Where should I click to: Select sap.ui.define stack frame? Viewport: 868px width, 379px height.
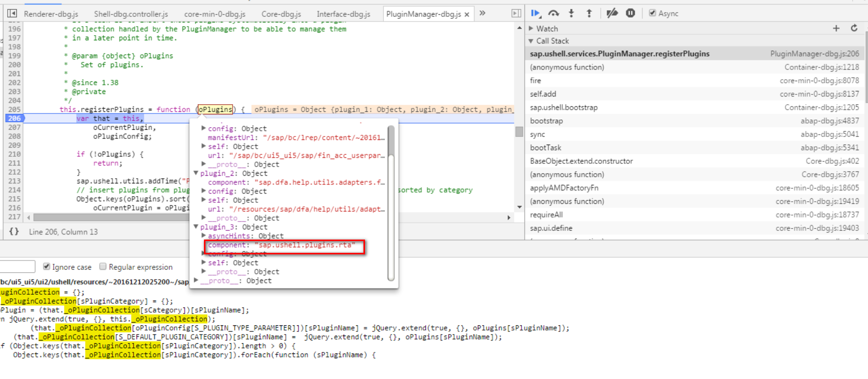point(694,228)
